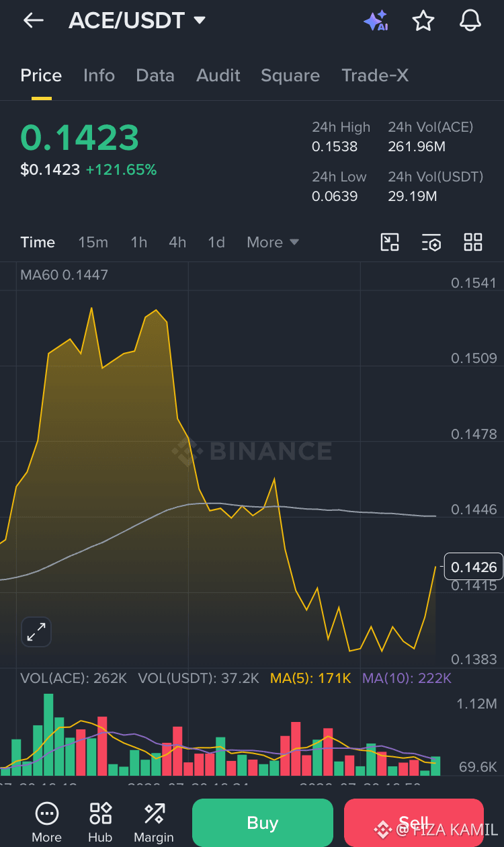This screenshot has width=504, height=847.
Task: Select the 4h chart interval
Action: click(177, 242)
